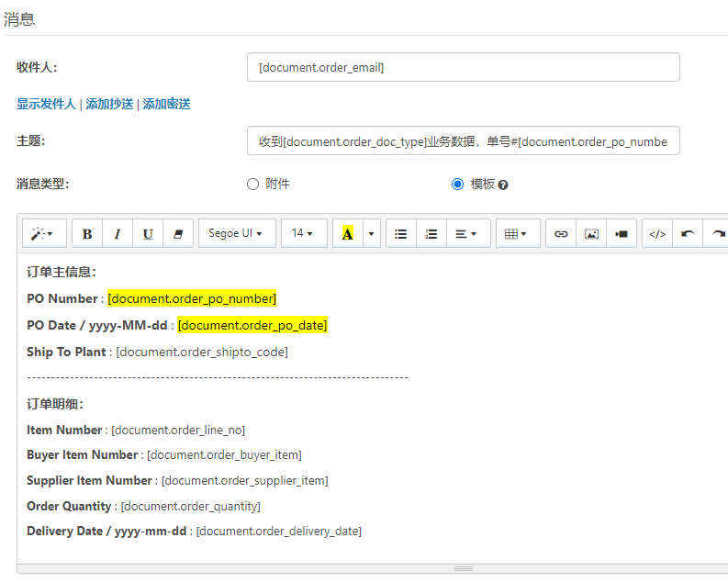This screenshot has height=582, width=728.
Task: Open the insert table dropdown
Action: [x=518, y=233]
